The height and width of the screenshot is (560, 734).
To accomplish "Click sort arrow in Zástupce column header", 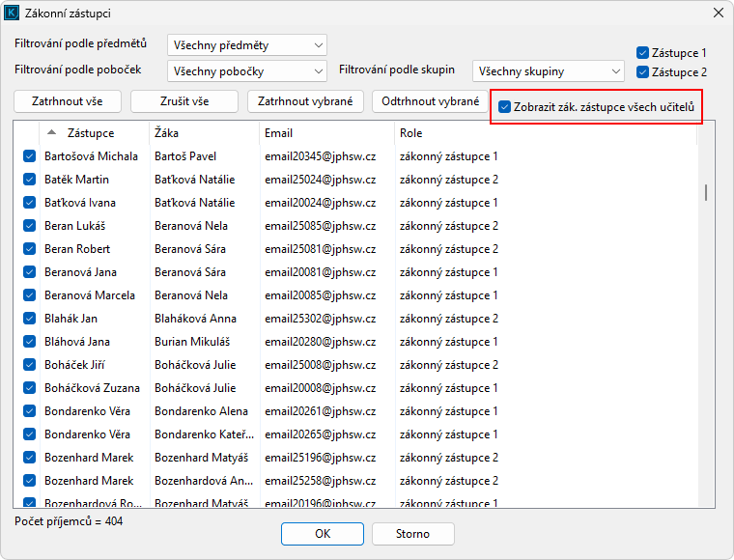I will (x=52, y=133).
